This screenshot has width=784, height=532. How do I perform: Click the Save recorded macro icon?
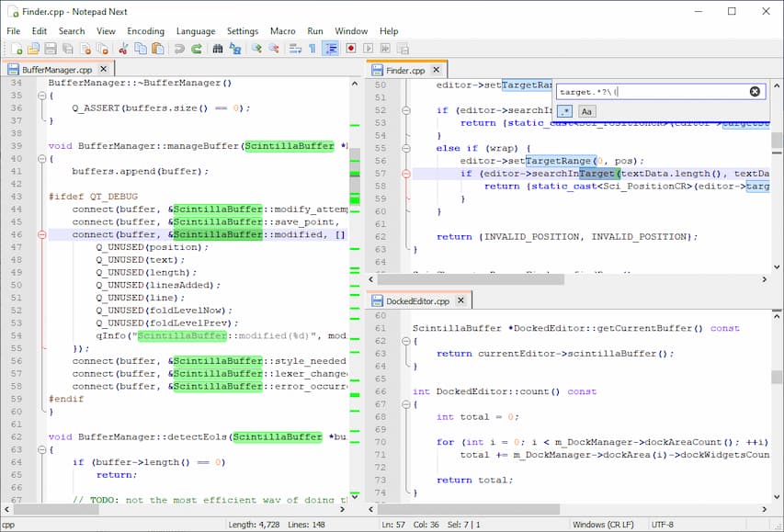point(403,49)
